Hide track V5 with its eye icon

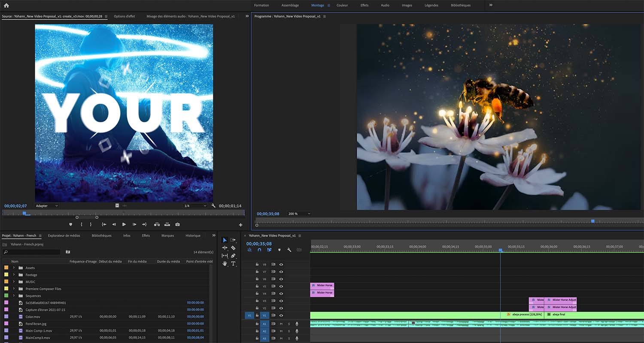tap(281, 286)
